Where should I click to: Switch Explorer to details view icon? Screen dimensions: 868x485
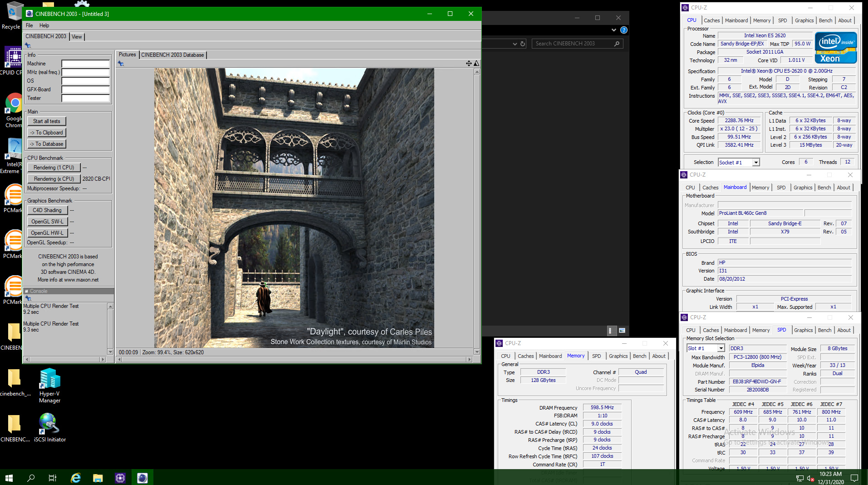(610, 331)
